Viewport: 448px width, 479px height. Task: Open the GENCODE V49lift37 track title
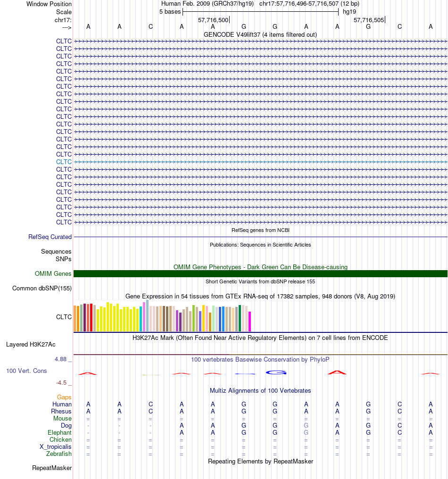pos(260,34)
